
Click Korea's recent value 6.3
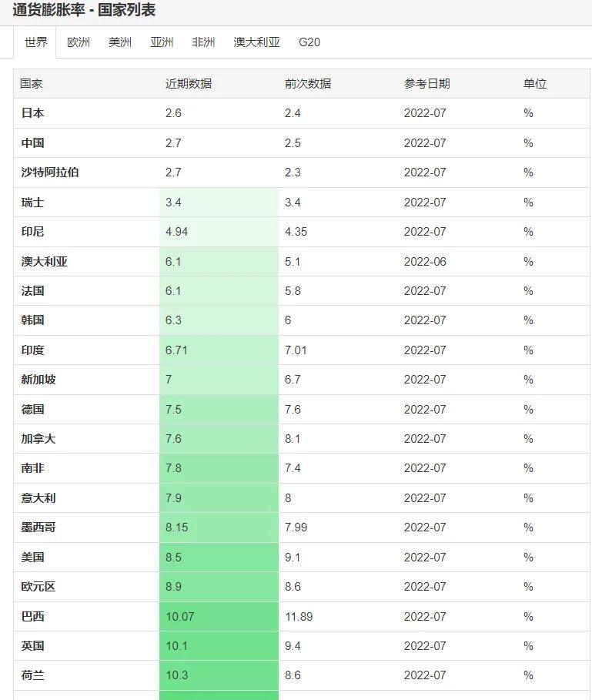tap(173, 320)
